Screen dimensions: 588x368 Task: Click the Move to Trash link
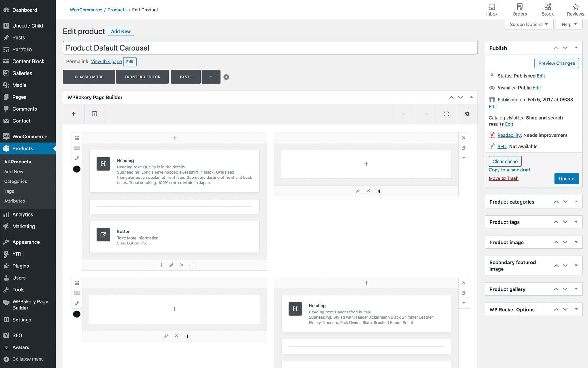click(503, 178)
